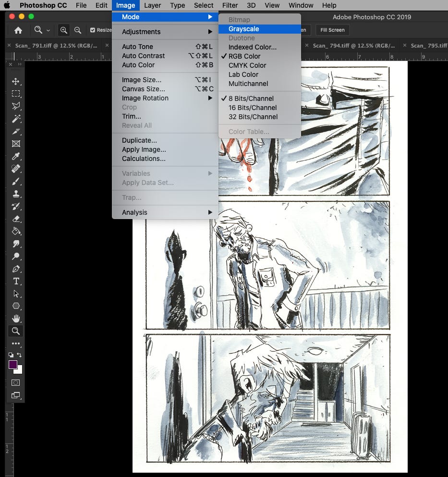Convert image to CMYK Color

[x=260, y=65]
